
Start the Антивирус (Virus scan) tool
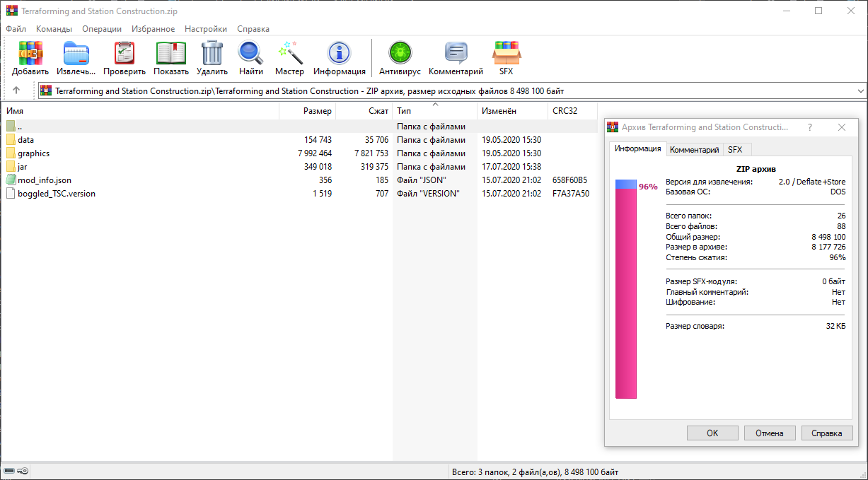coord(400,53)
